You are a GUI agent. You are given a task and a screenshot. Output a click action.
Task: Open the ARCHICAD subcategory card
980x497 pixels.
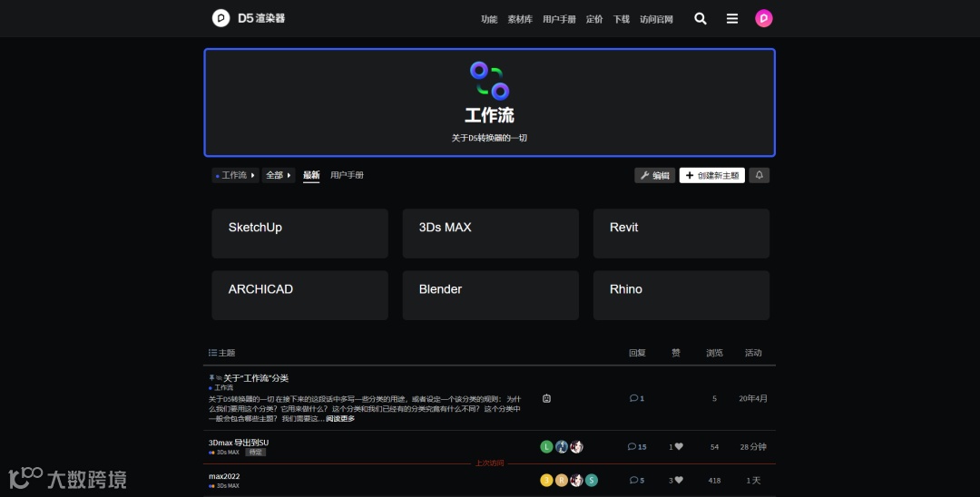(300, 296)
